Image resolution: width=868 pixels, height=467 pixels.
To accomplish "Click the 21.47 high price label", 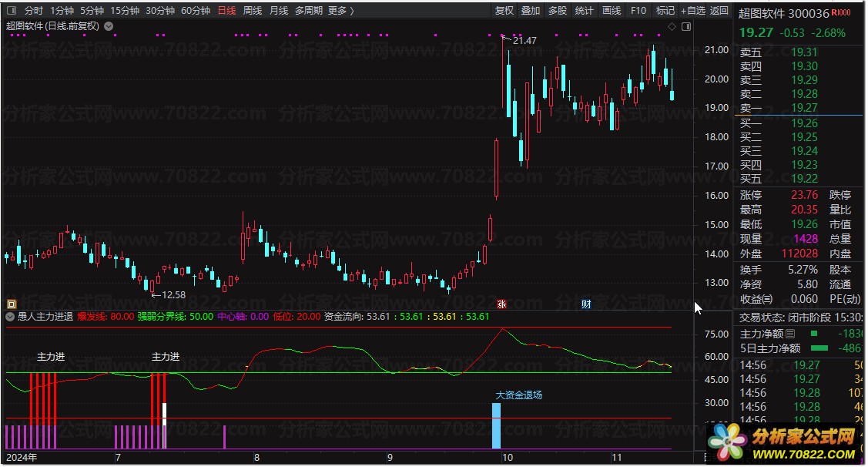I will pos(524,40).
